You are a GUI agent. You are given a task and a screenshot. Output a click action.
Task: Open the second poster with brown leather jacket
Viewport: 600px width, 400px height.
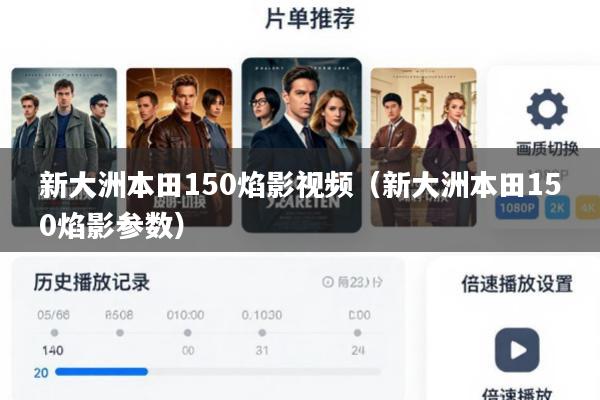click(179, 147)
